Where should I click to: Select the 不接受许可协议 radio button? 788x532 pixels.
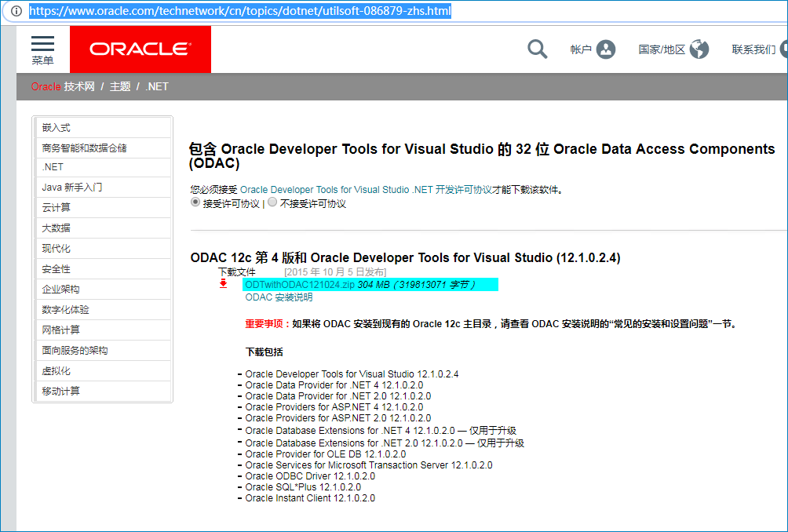pyautogui.click(x=272, y=202)
